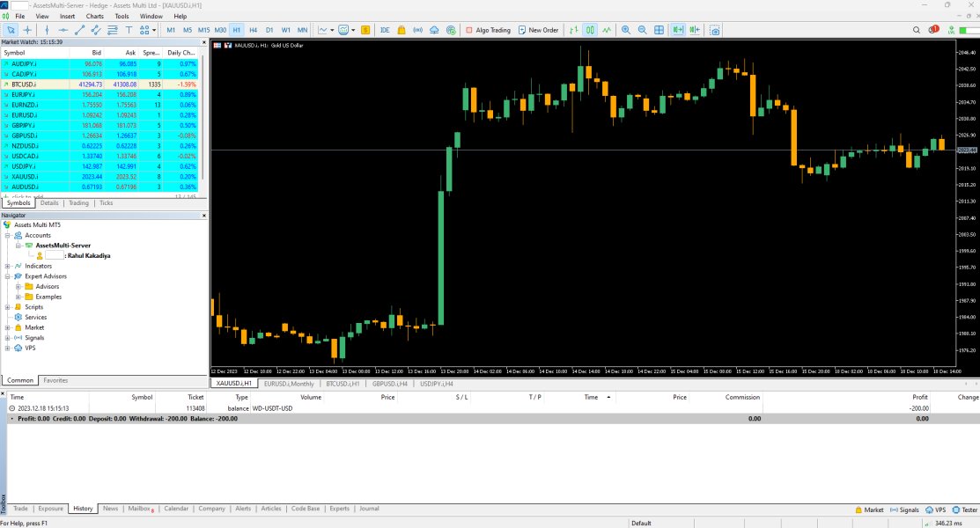Open the dollar trading icon in toolbar
Viewport: 980px width, 528px height.
(365, 30)
